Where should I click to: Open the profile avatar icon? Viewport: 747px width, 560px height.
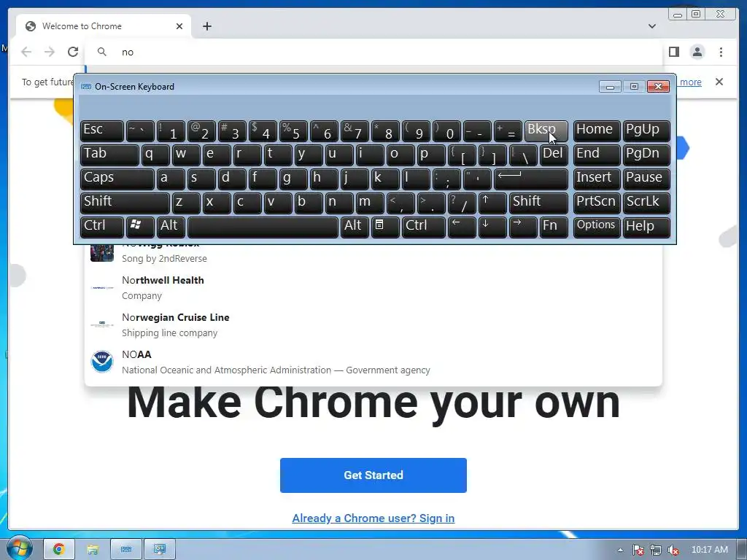tap(697, 52)
